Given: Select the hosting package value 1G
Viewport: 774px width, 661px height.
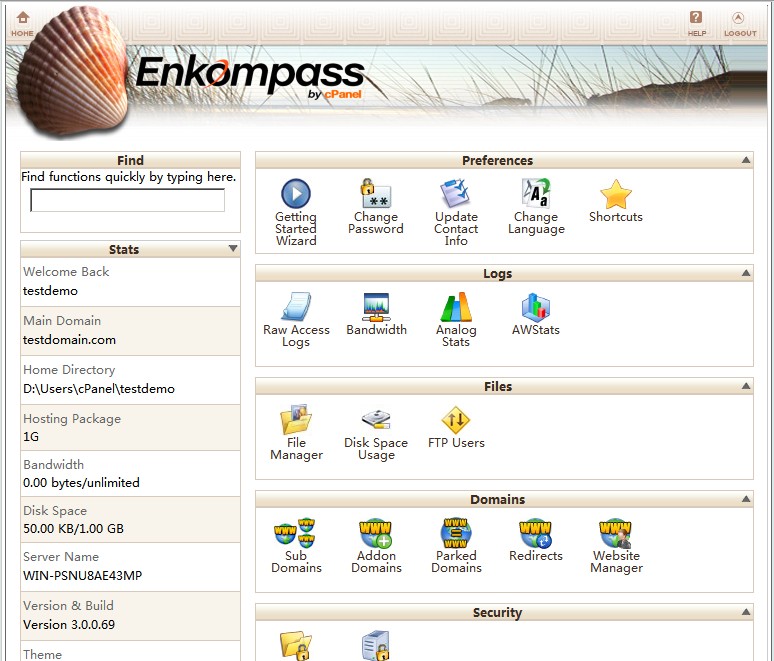Looking at the screenshot, I should tap(31, 436).
